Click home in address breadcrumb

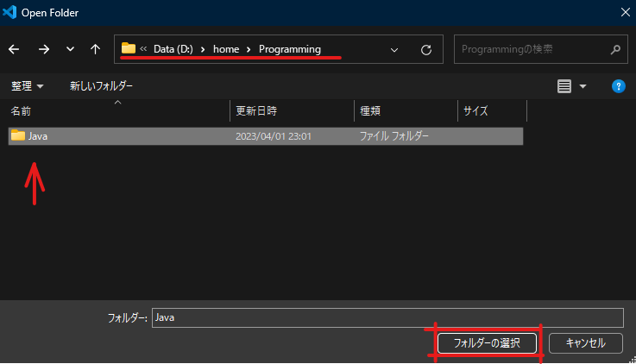[x=226, y=49]
